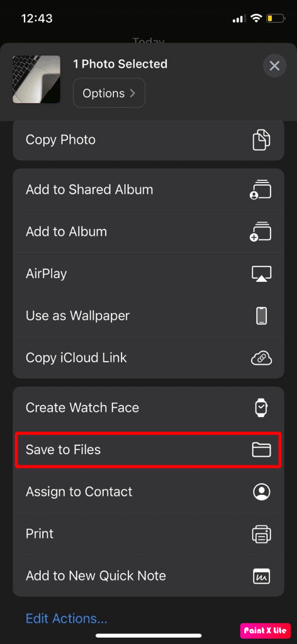The width and height of the screenshot is (297, 644).
Task: Tap the Print printer icon
Action: click(261, 534)
